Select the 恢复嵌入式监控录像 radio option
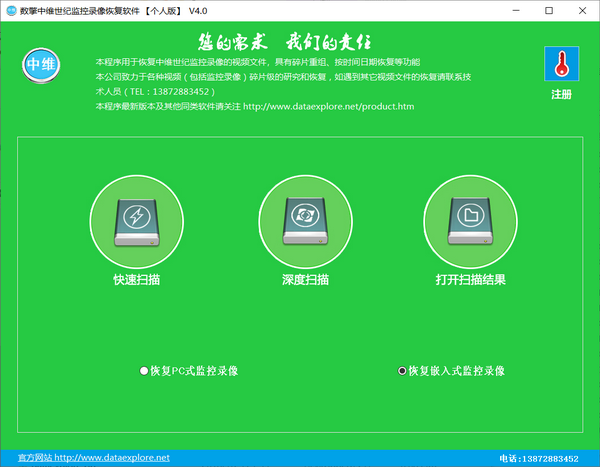 [x=403, y=371]
